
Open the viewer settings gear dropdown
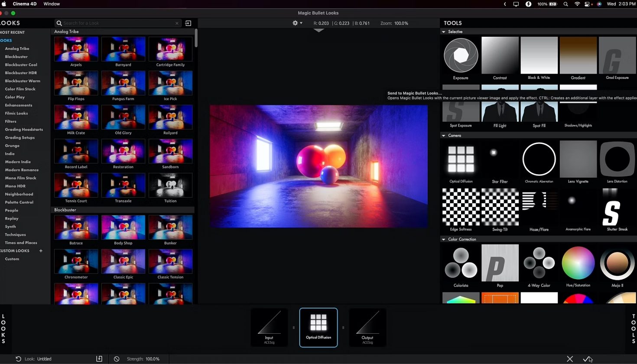295,23
